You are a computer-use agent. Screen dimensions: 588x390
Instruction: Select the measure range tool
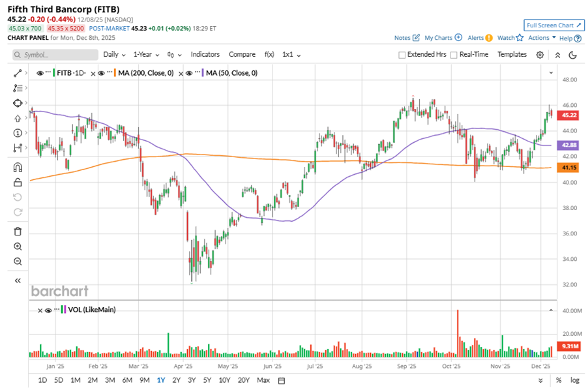click(18, 148)
